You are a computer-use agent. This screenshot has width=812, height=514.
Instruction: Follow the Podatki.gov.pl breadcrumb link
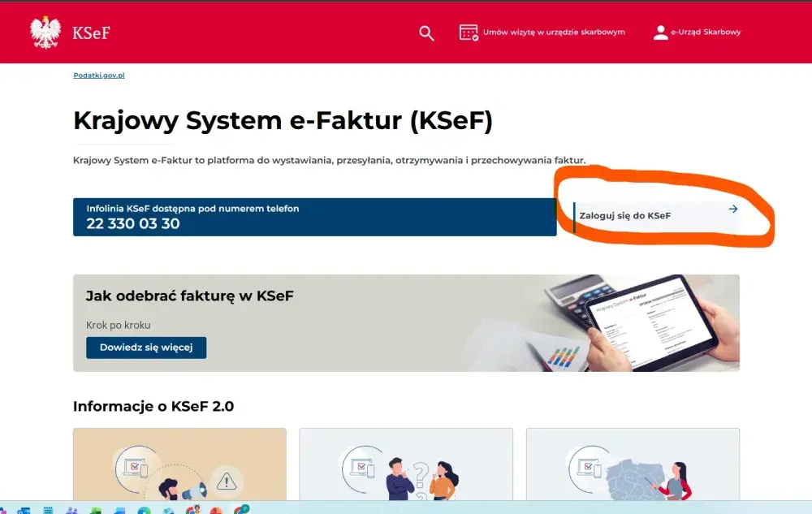(x=99, y=75)
